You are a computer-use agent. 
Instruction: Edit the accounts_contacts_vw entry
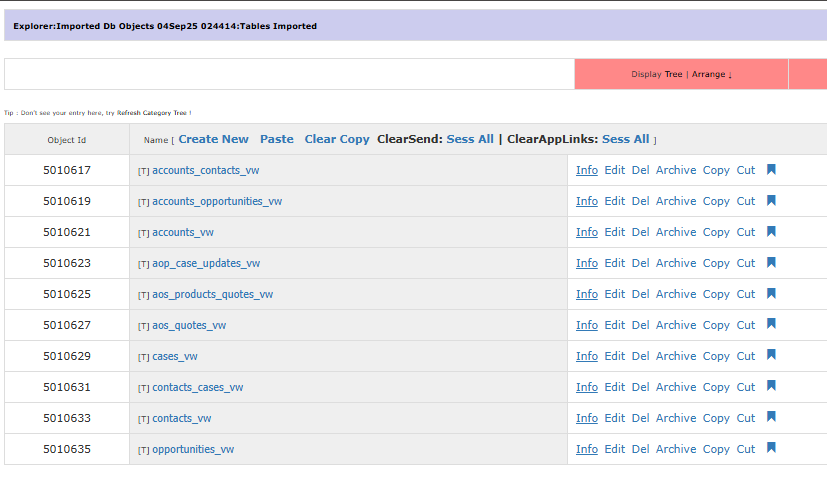[614, 170]
